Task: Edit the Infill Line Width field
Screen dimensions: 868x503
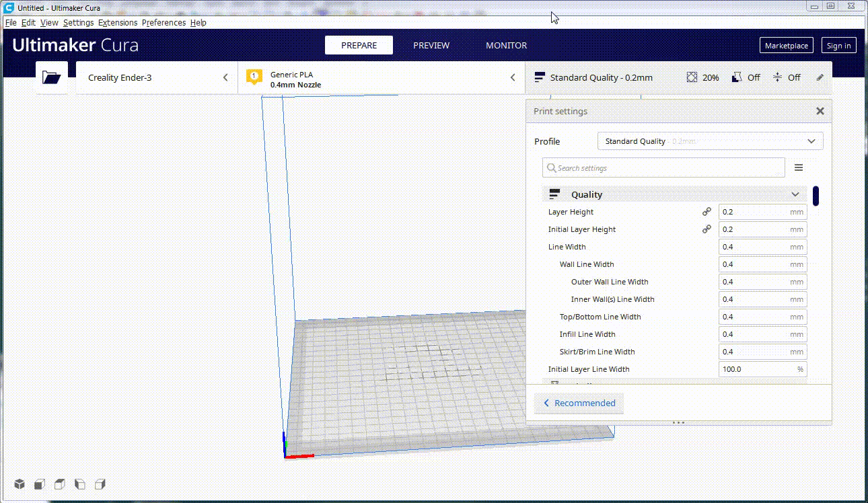Action: (762, 334)
